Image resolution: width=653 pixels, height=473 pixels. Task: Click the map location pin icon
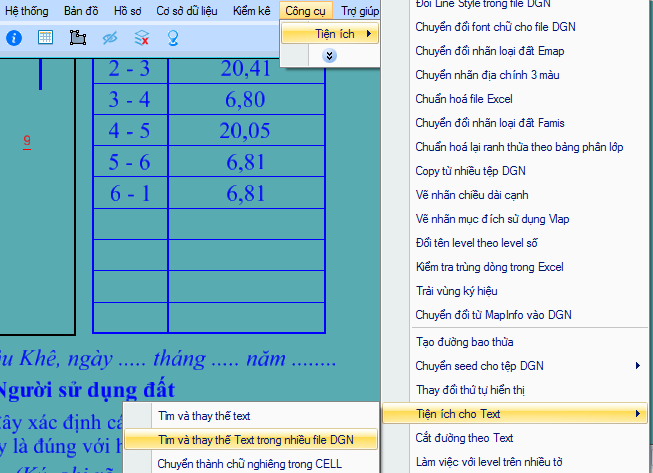[x=173, y=38]
